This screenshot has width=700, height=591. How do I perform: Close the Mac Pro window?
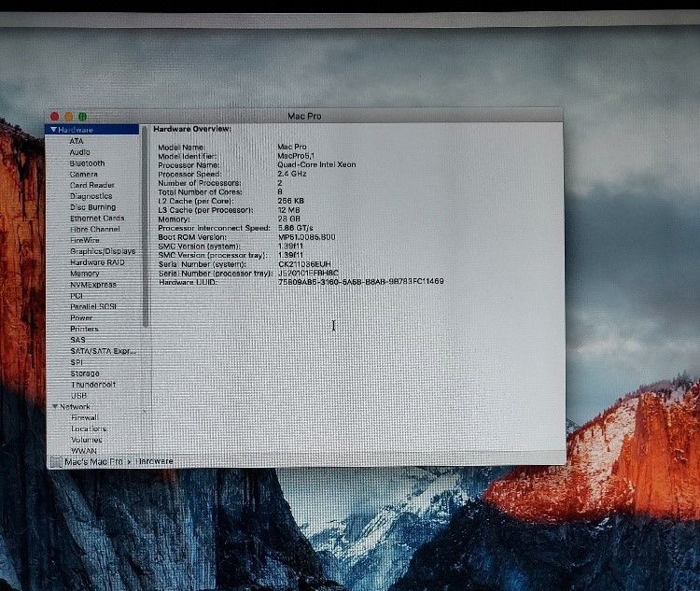54,117
